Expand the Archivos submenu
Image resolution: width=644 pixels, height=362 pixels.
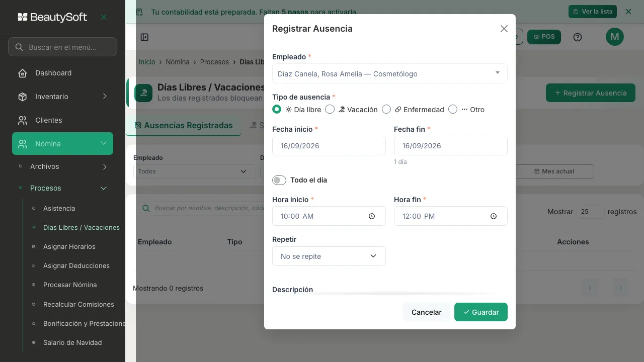coord(105,166)
